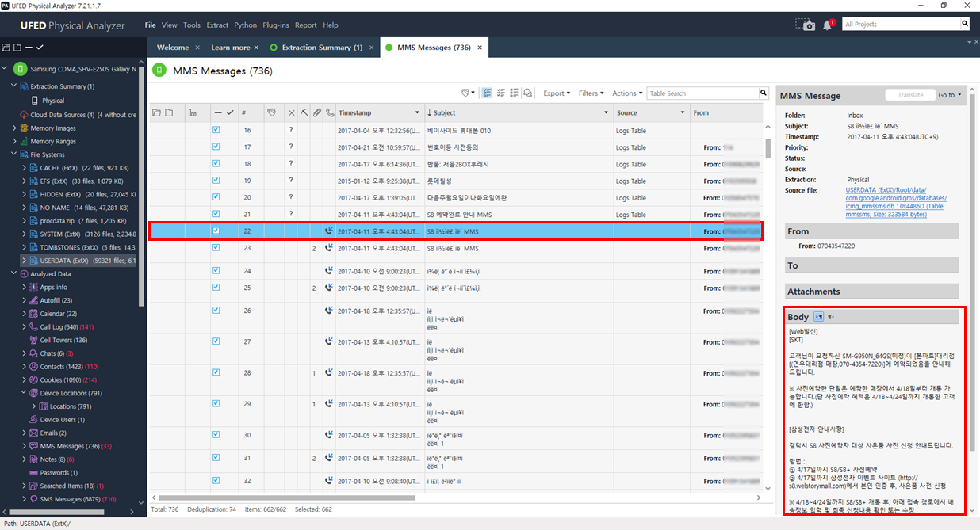The height and width of the screenshot is (530, 980).
Task: Click the Cell Towers icon
Action: [33, 340]
